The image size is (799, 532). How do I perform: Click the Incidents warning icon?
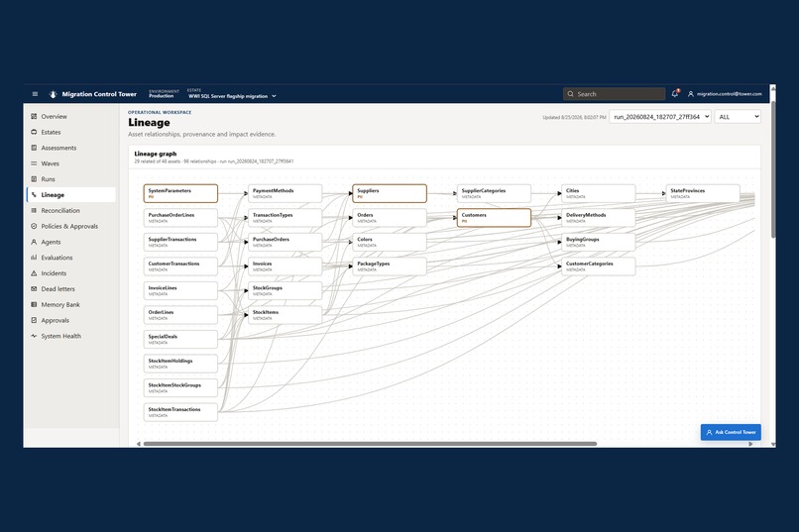[x=34, y=273]
